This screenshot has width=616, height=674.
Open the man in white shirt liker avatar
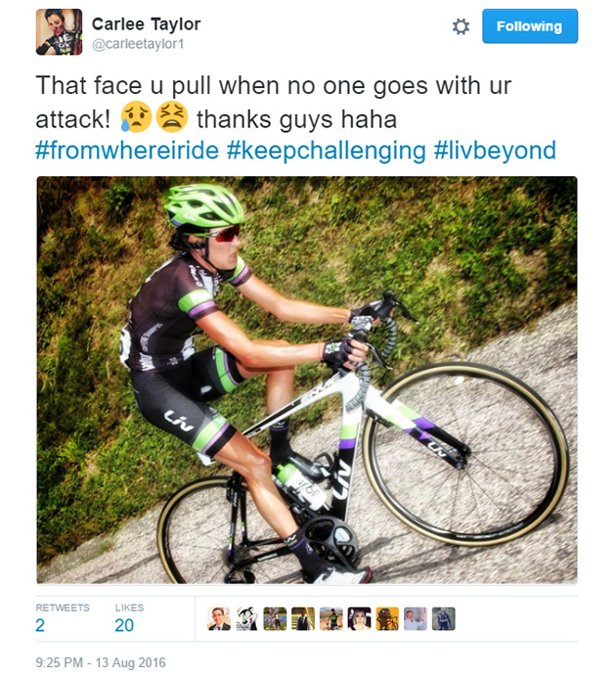[x=416, y=618]
